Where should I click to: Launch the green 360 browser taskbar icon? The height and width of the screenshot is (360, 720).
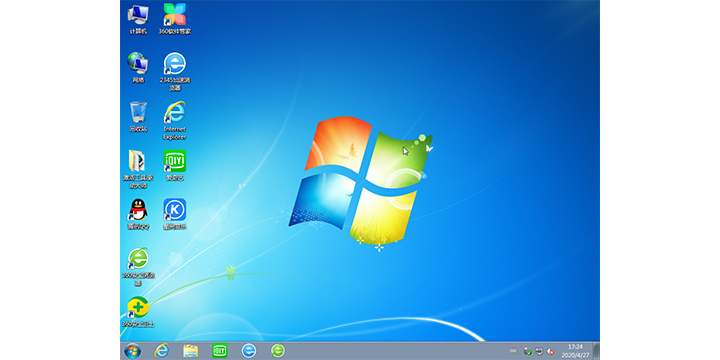tap(278, 351)
